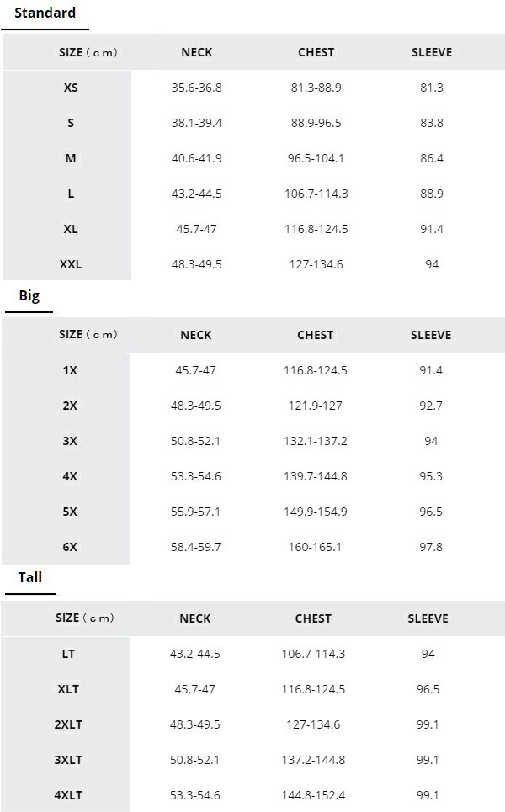
Task: Select the XXL size row label
Action: [71, 264]
